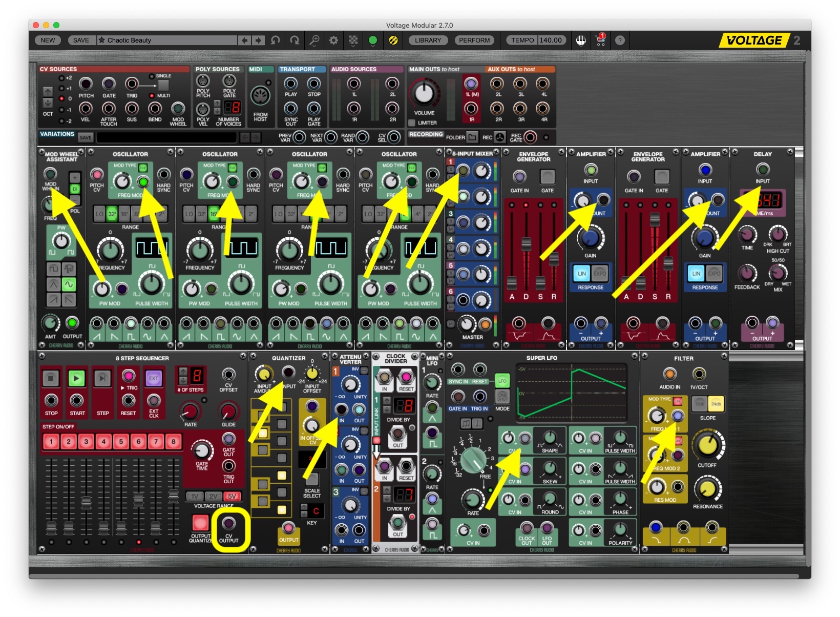Click the purple EXT clock button on sequencer

[154, 378]
